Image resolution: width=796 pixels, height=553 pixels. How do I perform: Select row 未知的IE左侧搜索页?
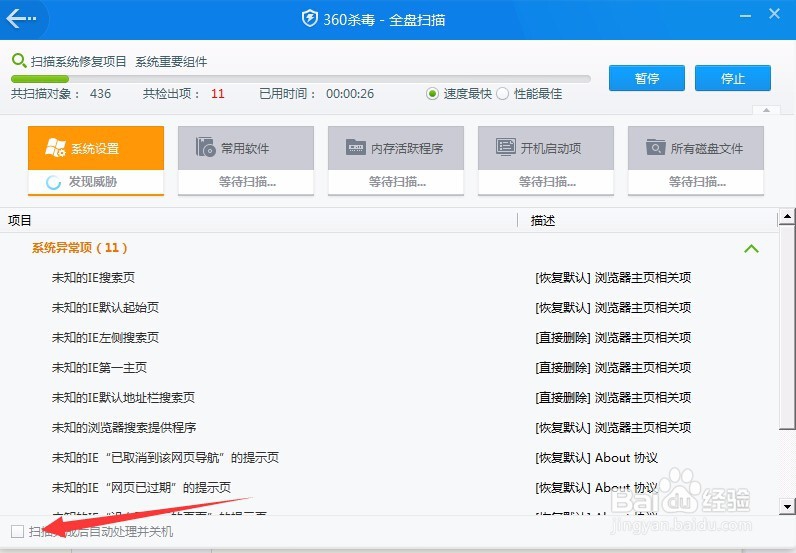pos(389,338)
